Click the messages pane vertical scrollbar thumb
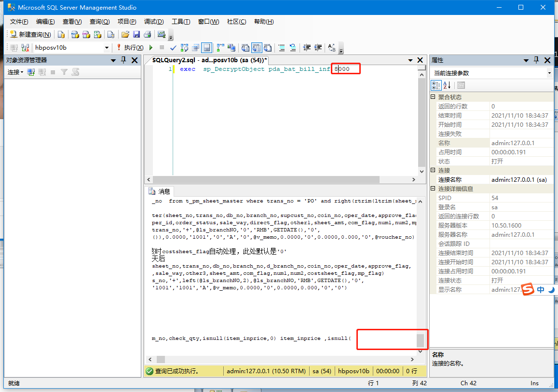Screen dimensions: 558x392 tap(421, 340)
